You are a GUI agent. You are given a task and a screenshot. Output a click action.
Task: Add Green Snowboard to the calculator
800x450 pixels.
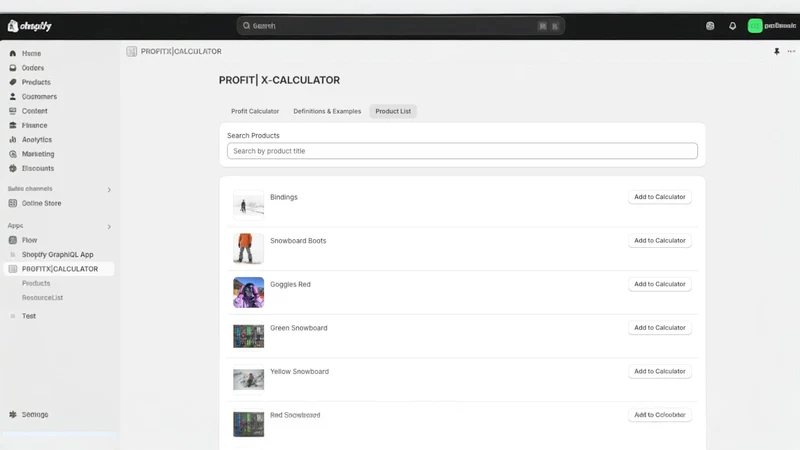(x=660, y=328)
